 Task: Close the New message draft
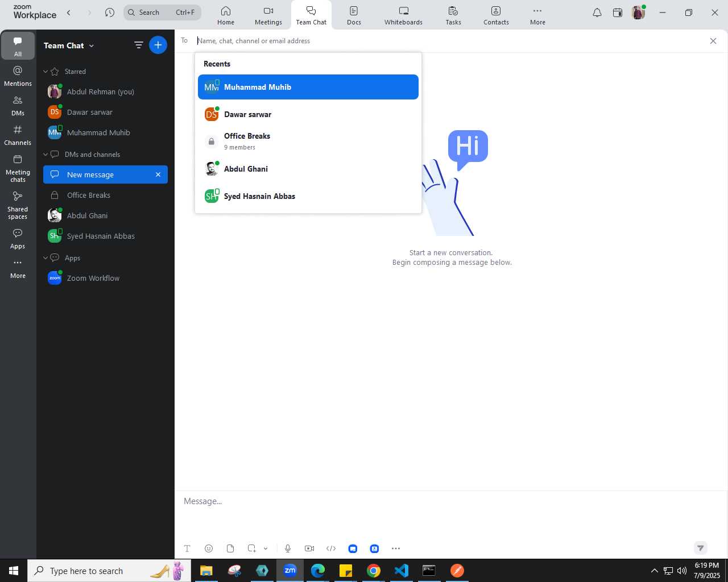[x=158, y=174]
